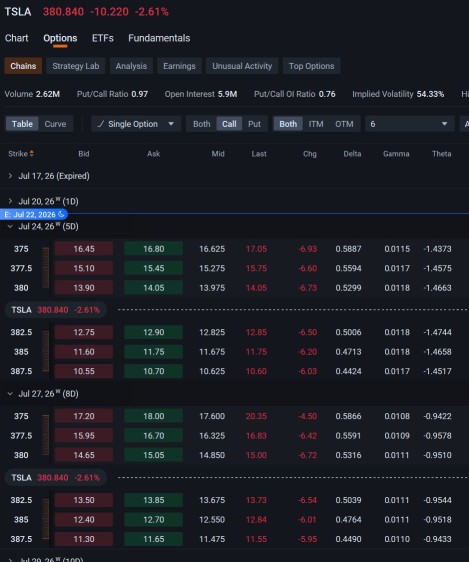Select Both moneyness filter
Viewport: 469px width, 562px height.
coord(288,124)
